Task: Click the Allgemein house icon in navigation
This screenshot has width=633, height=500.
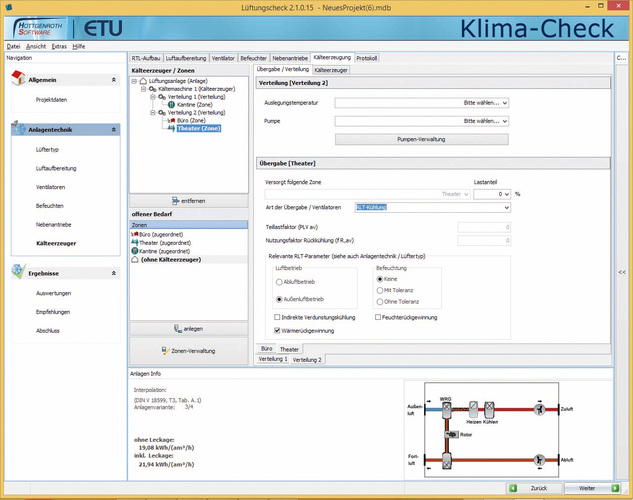Action: [18, 79]
